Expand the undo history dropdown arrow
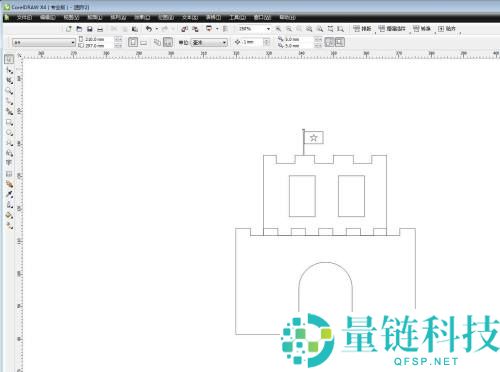 coord(157,29)
